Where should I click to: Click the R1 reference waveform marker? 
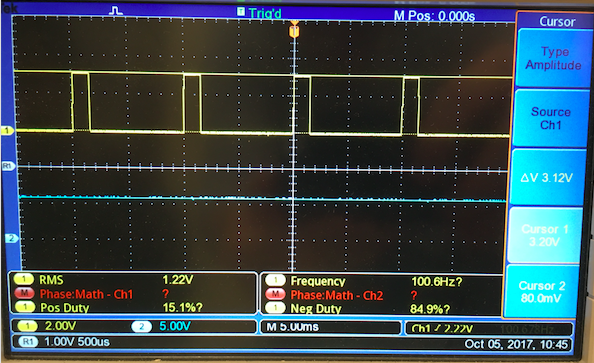coord(8,166)
